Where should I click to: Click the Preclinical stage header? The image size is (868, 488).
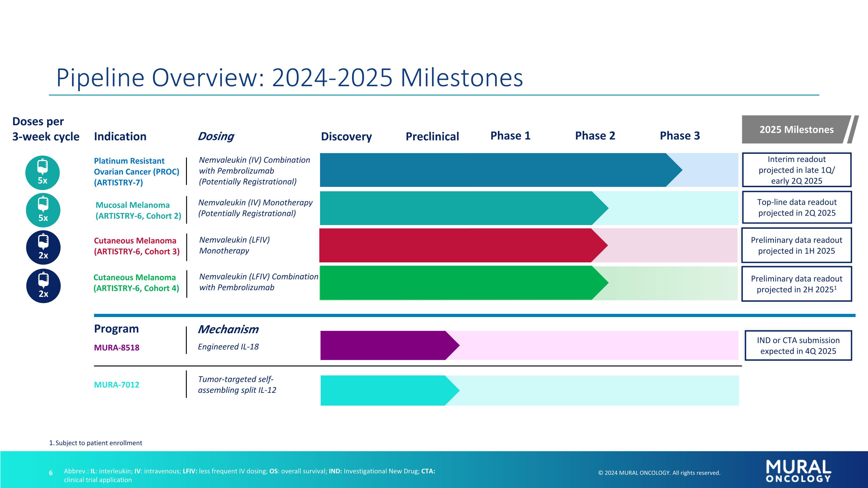pos(432,137)
